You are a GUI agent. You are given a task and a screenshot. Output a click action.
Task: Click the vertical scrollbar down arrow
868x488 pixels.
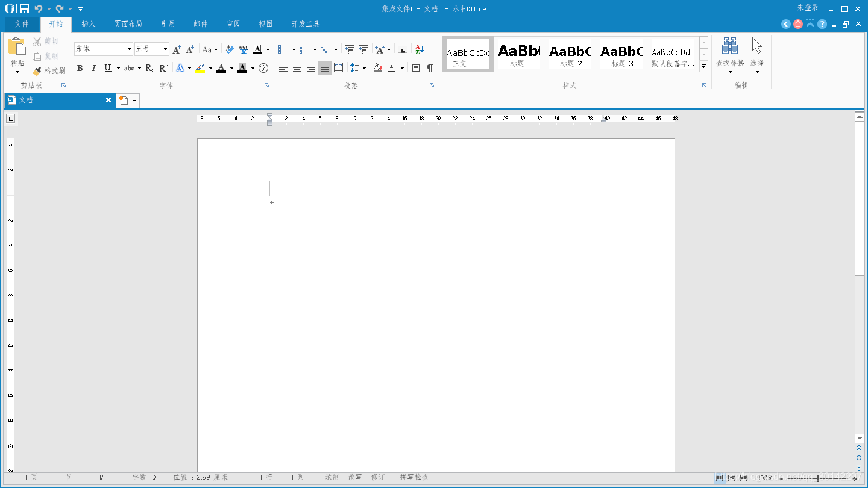[860, 438]
